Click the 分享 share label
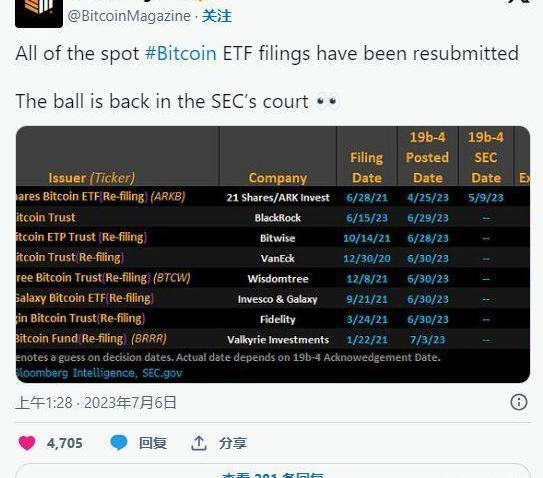The width and height of the screenshot is (543, 478). point(233,443)
